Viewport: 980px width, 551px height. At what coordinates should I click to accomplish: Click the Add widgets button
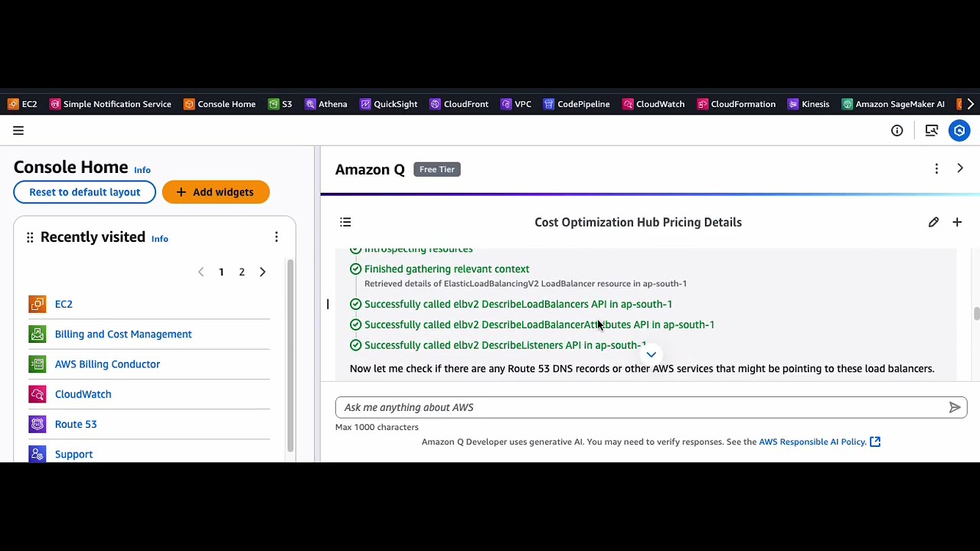(216, 192)
